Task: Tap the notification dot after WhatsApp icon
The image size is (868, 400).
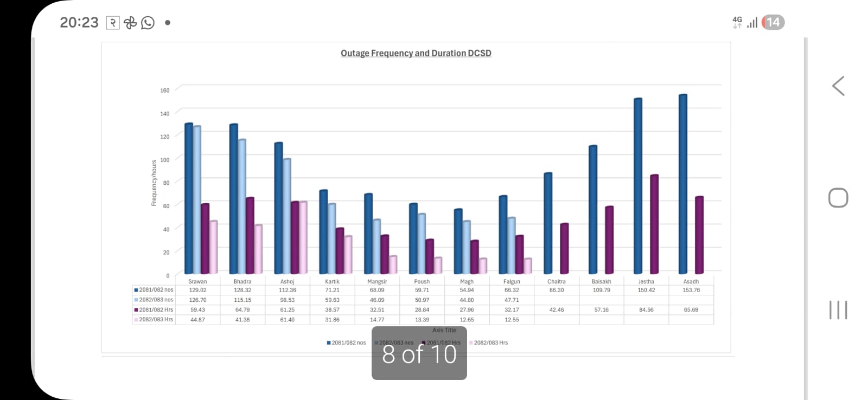Action: coord(168,23)
